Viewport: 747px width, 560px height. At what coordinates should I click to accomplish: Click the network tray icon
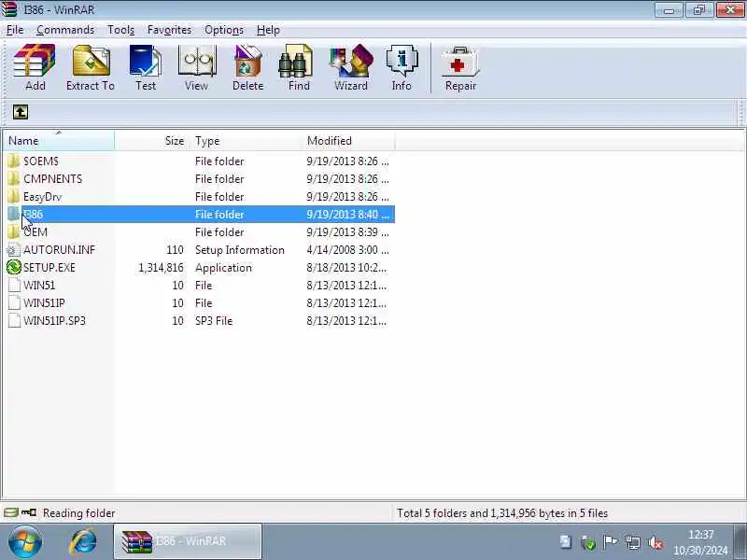click(633, 542)
